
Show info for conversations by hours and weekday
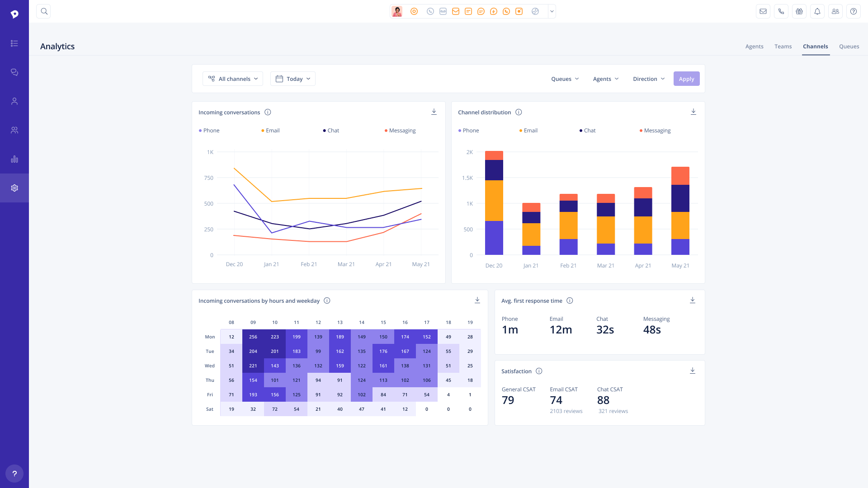coord(327,300)
